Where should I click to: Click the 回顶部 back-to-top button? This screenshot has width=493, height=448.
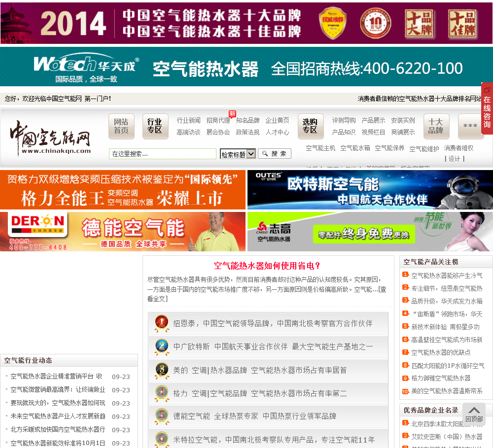point(474,414)
